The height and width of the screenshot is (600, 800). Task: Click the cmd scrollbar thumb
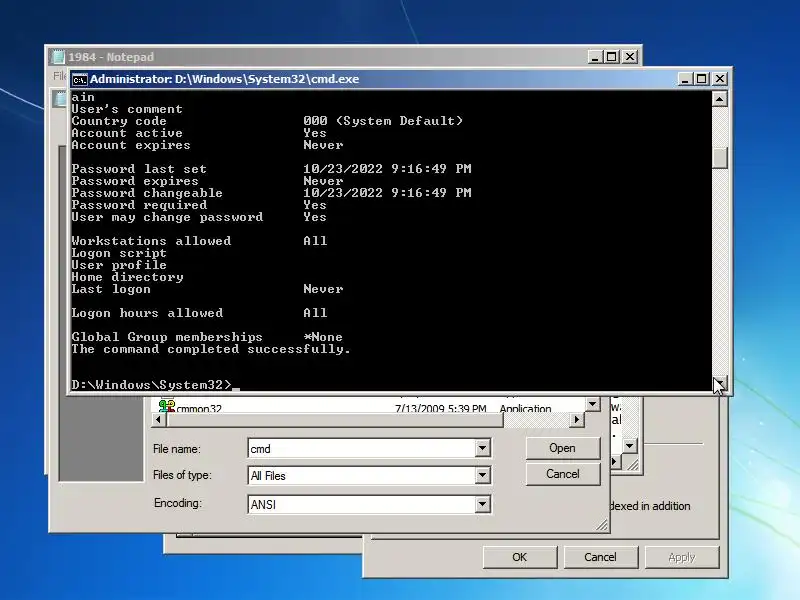click(719, 158)
